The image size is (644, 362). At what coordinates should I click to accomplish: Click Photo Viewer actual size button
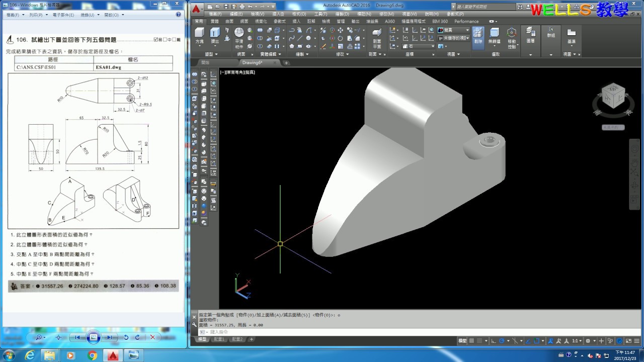click(59, 337)
